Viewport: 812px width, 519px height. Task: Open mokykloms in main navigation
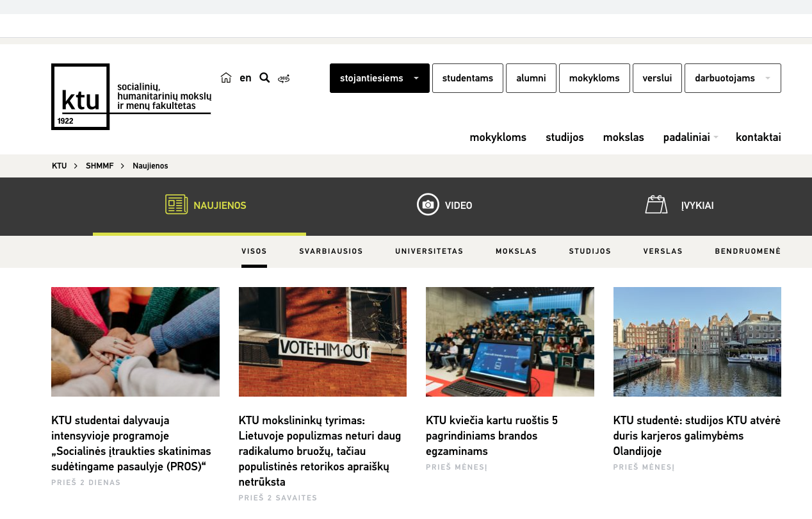pyautogui.click(x=498, y=137)
